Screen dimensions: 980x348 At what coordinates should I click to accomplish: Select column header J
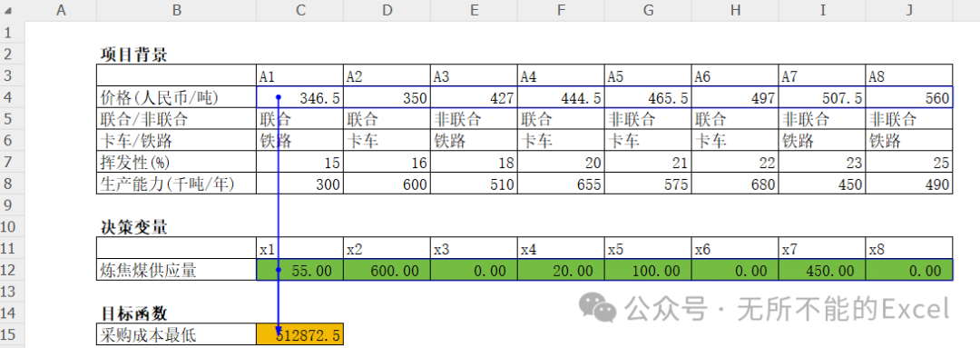[x=908, y=11]
